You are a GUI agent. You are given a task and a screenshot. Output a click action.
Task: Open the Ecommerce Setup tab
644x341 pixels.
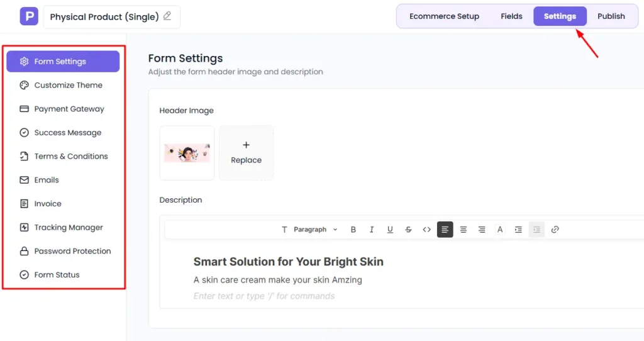click(444, 16)
